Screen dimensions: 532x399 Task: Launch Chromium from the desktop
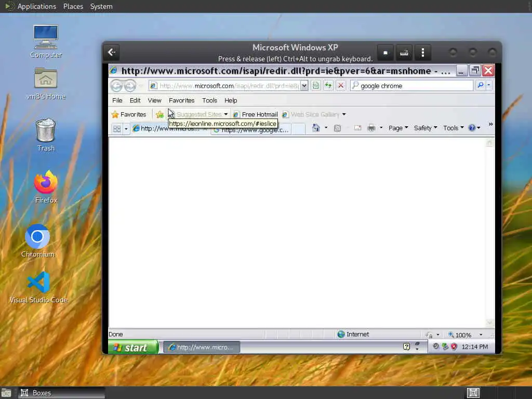pyautogui.click(x=37, y=241)
